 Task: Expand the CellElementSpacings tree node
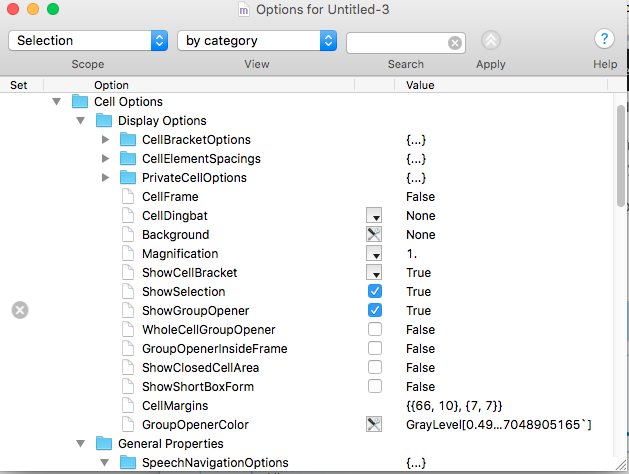(105, 159)
